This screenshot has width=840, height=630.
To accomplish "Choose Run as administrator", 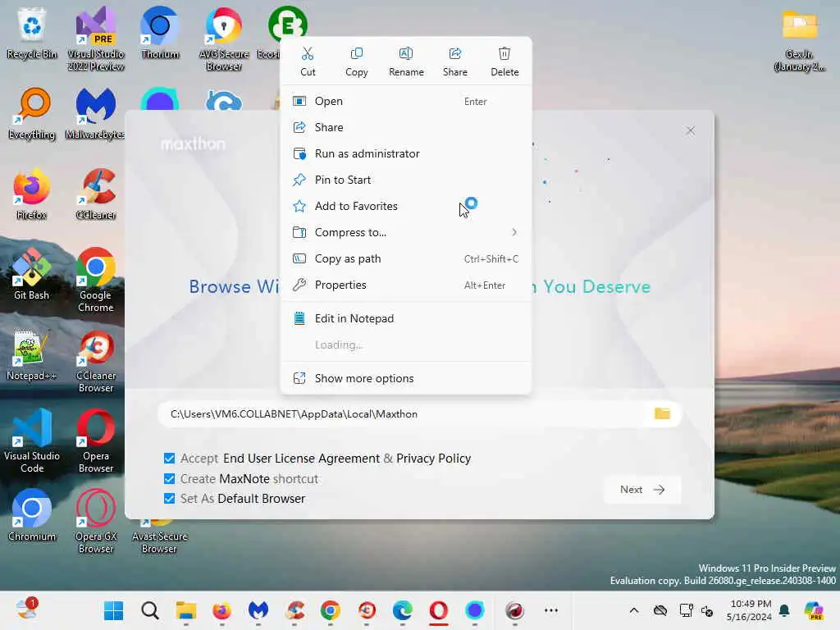I will coord(406,153).
